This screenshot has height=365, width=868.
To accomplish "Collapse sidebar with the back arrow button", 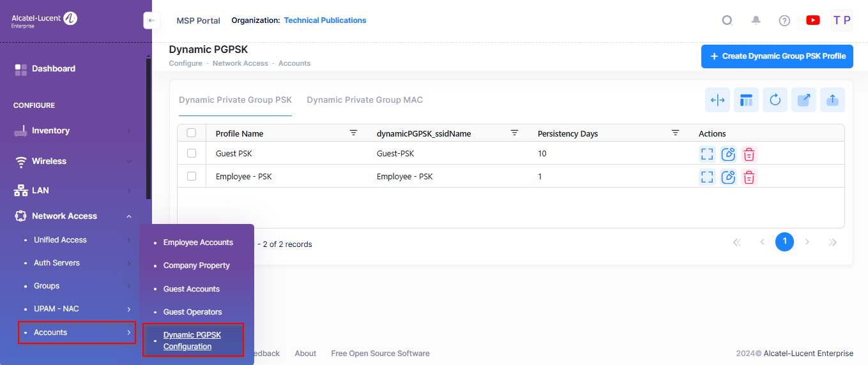I will tap(151, 20).
